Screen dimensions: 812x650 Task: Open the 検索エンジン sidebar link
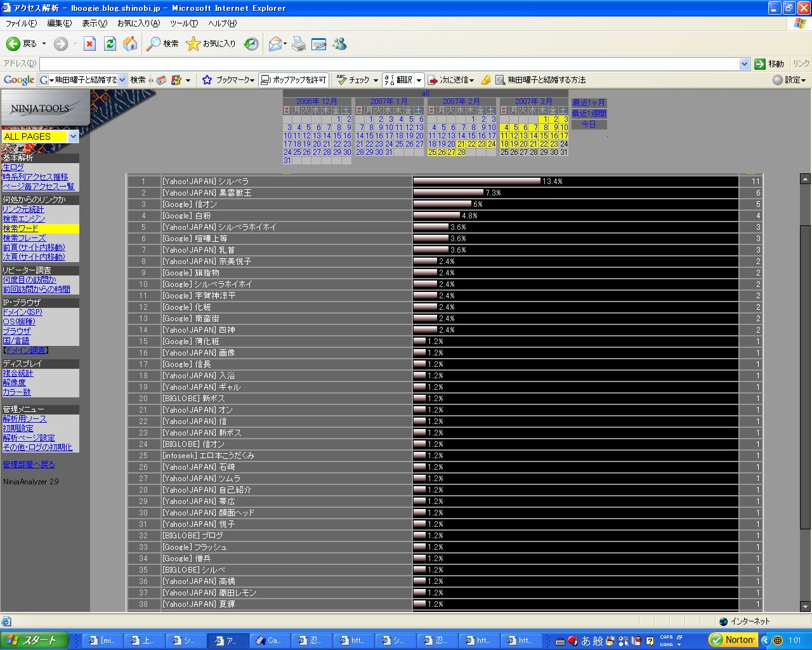click(24, 219)
